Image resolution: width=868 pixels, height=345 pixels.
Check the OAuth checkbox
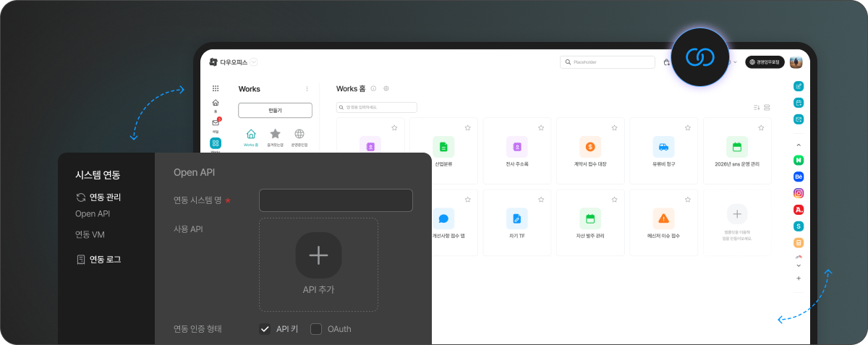316,329
